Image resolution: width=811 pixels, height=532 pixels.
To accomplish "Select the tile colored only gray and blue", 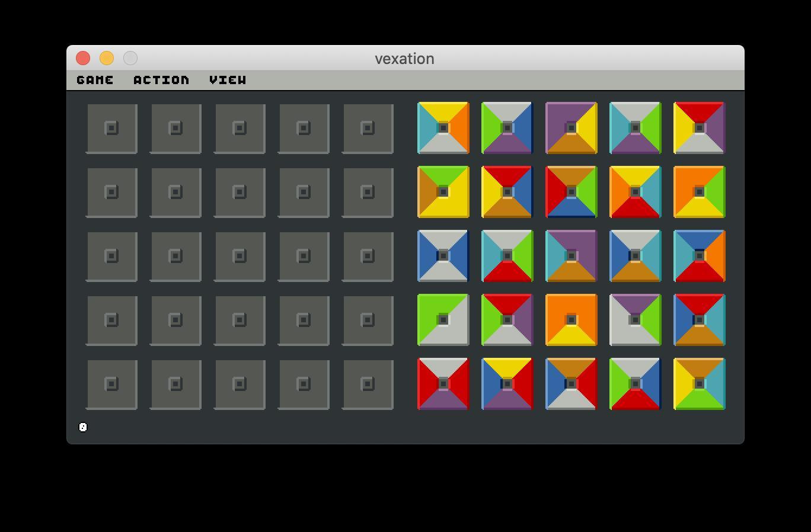I will (443, 256).
